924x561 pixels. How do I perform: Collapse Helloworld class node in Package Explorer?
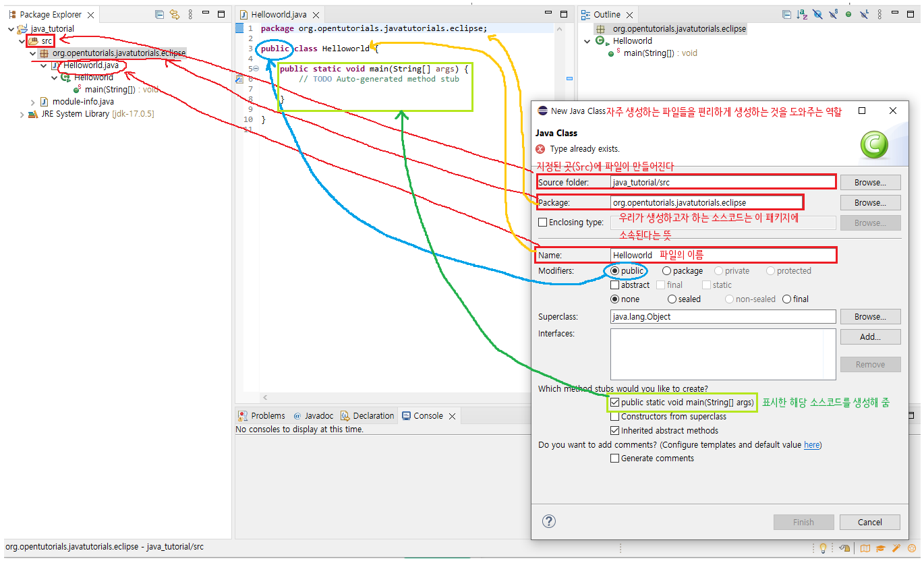[55, 78]
